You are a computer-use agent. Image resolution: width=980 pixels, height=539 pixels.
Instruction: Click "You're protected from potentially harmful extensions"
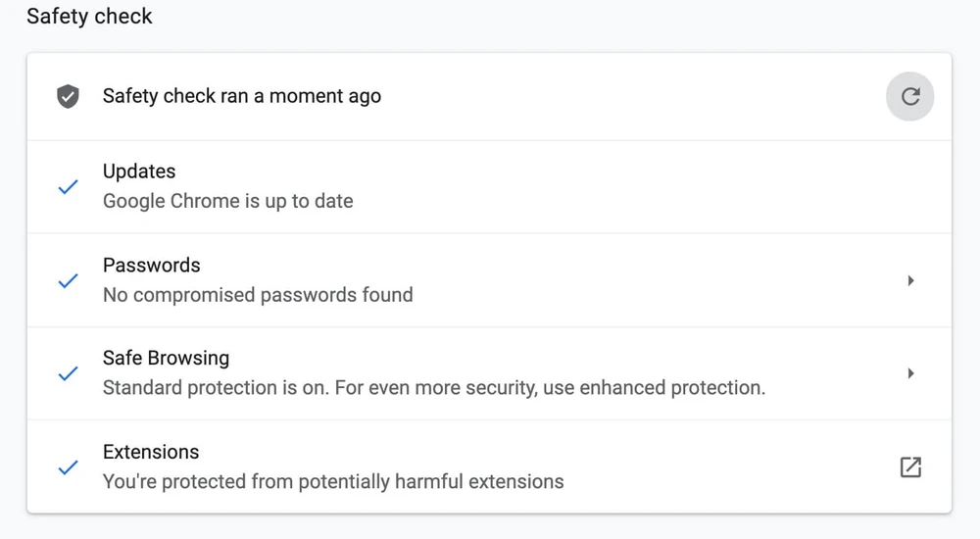coord(333,481)
